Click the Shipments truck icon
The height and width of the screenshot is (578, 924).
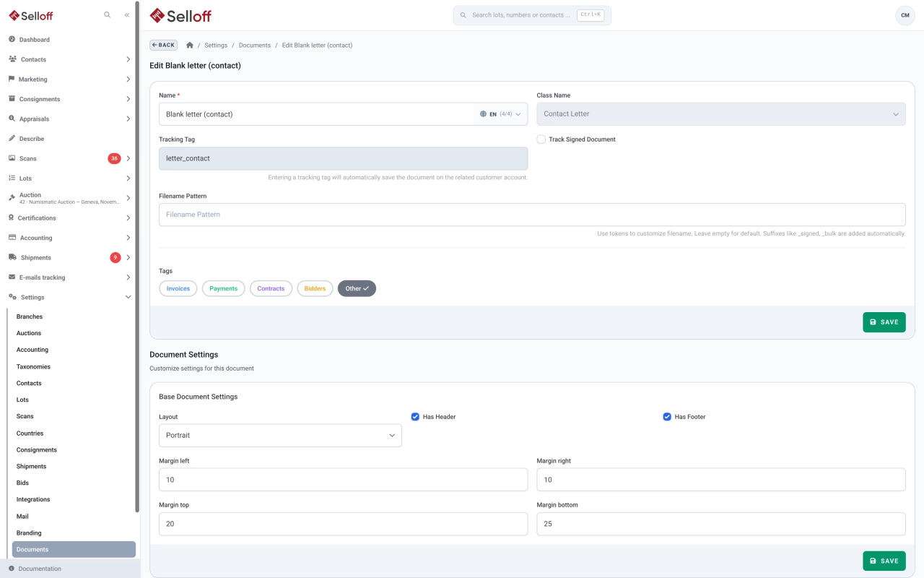[x=13, y=257]
